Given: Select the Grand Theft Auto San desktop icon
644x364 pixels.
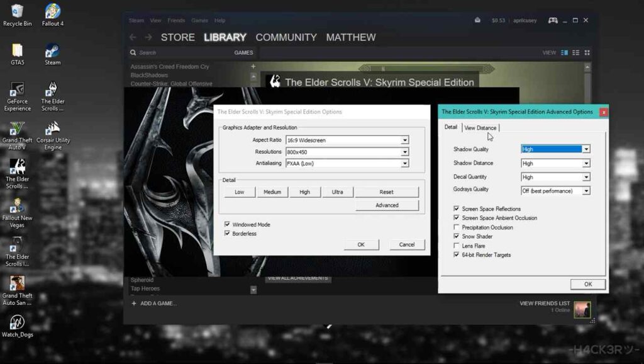Looking at the screenshot, I should point(17,291).
